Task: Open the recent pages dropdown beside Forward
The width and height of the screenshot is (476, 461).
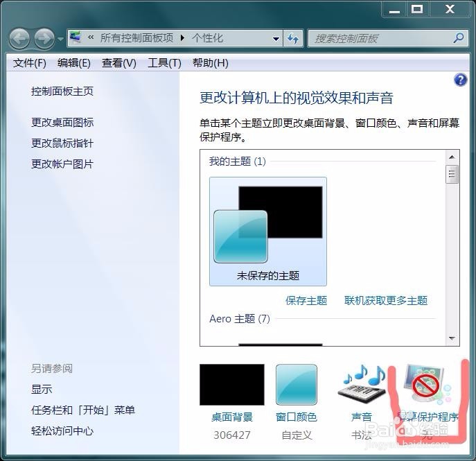Action: point(60,40)
